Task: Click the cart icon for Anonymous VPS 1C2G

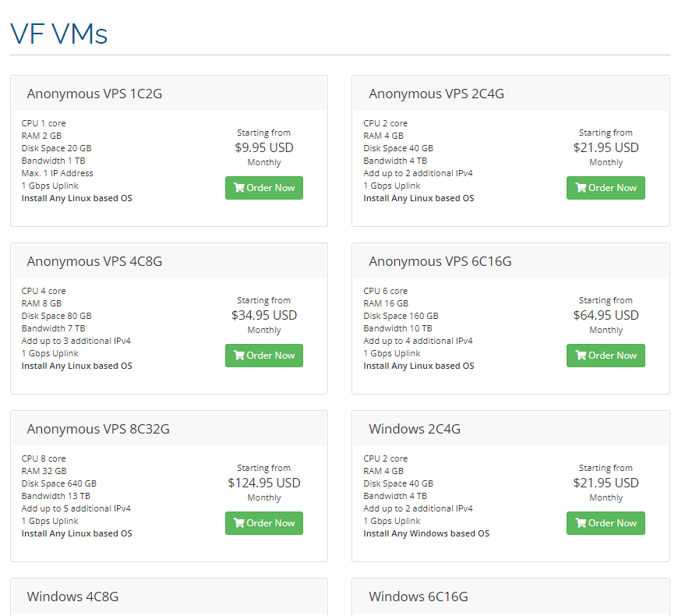Action: [x=239, y=188]
